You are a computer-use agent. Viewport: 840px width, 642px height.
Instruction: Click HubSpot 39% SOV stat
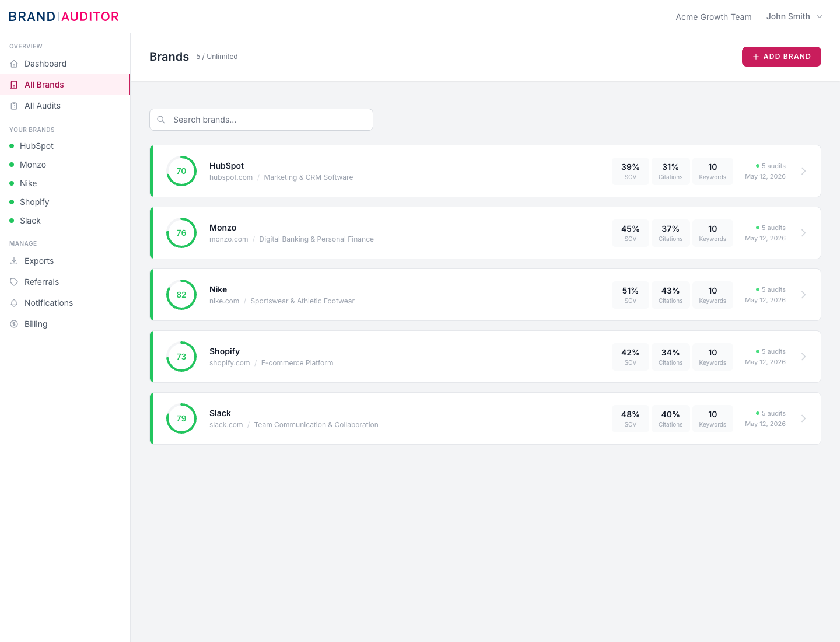[631, 171]
